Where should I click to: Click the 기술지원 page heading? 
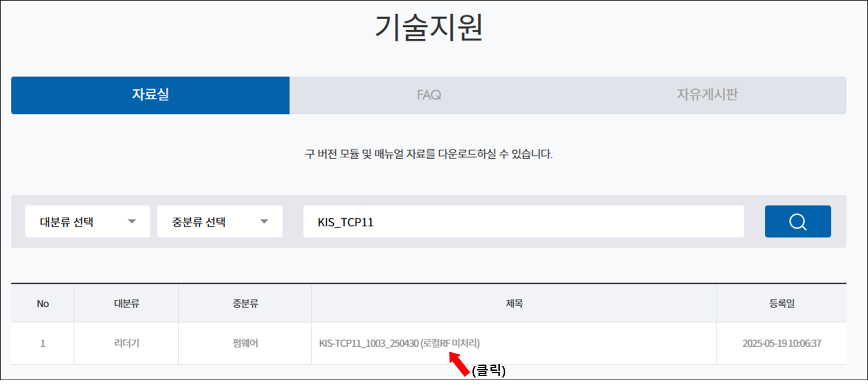pos(429,28)
